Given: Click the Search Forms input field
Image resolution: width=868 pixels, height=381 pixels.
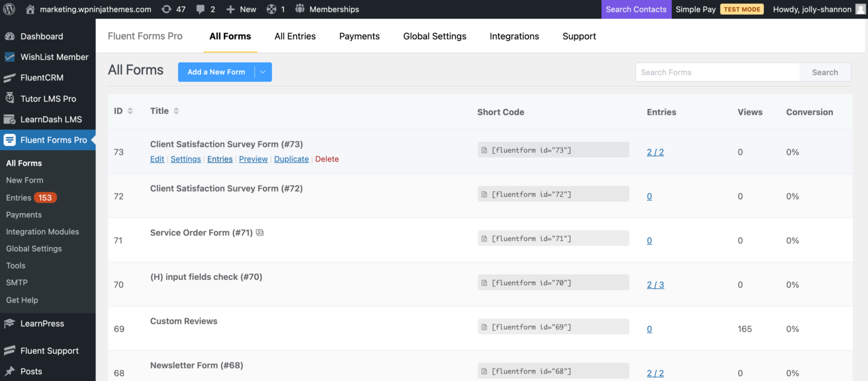Looking at the screenshot, I should coord(718,72).
